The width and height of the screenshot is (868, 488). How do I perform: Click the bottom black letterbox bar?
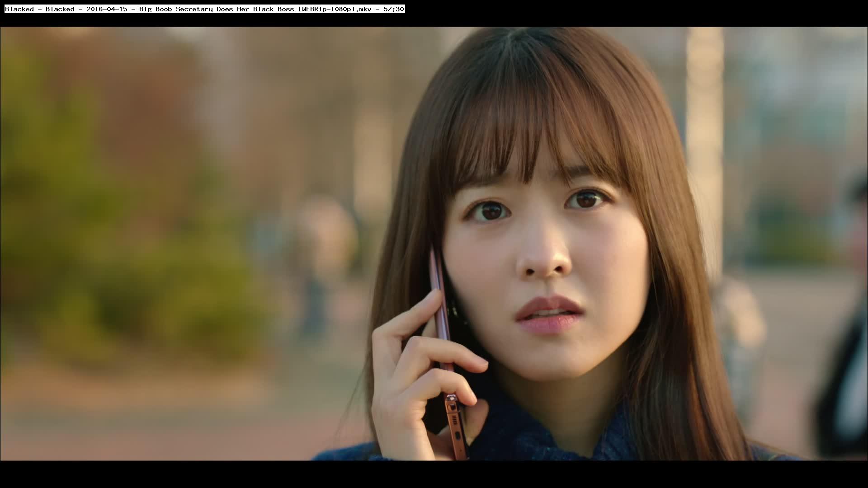click(434, 474)
